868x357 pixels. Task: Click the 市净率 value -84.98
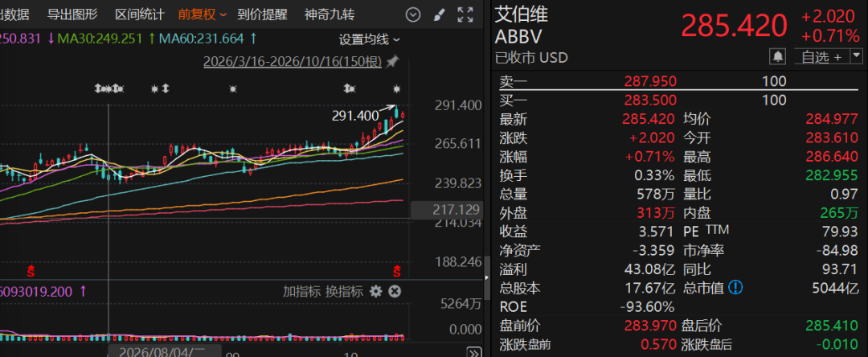(x=837, y=251)
